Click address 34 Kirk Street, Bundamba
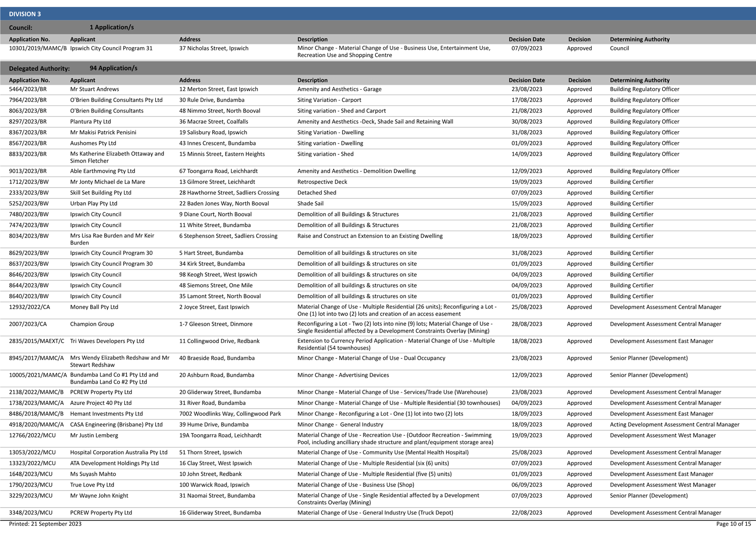The height and width of the screenshot is (535, 756). 212,264
